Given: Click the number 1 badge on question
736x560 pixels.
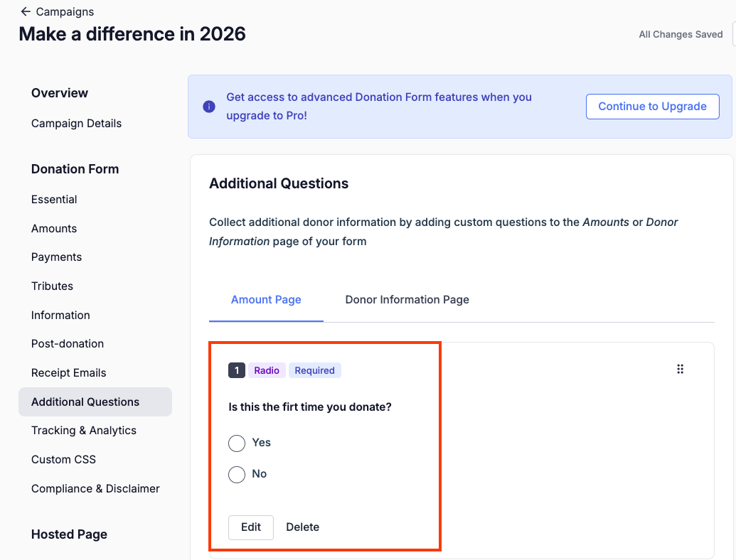Looking at the screenshot, I should (x=237, y=370).
